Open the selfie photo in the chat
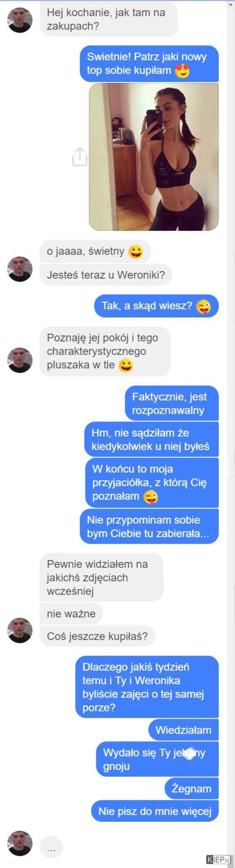This screenshot has height=868, width=235. pos(154,157)
